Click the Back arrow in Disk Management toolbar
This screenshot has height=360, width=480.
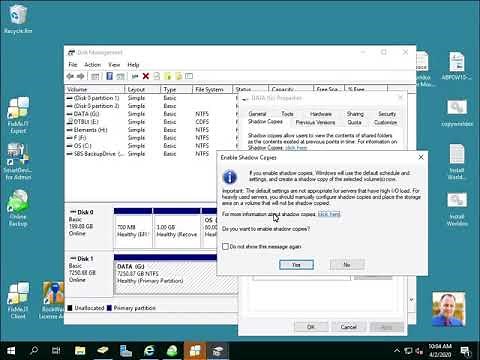click(70, 76)
